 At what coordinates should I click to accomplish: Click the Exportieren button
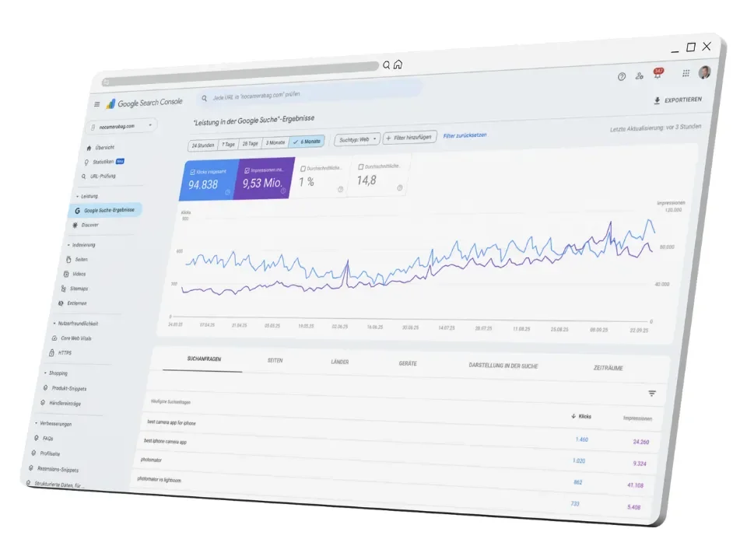tap(678, 100)
